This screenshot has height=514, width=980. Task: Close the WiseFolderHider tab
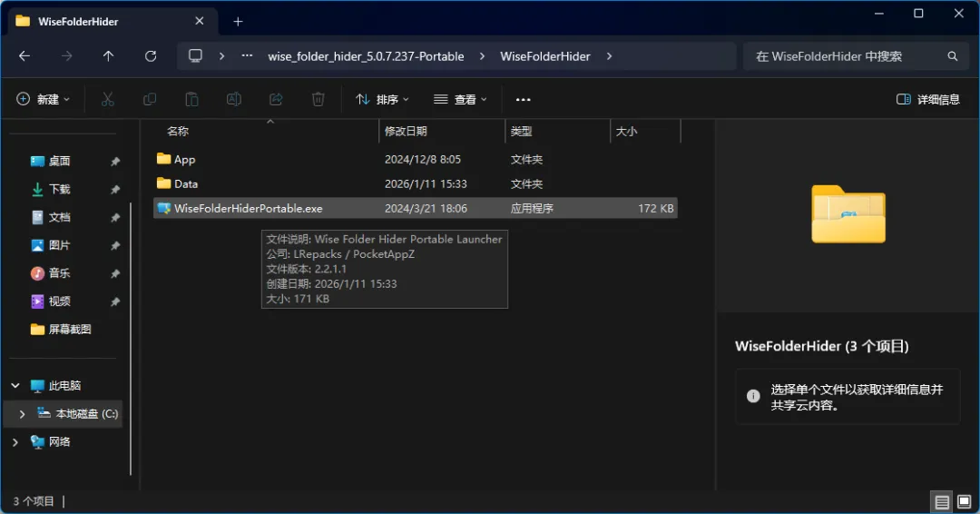[200, 21]
